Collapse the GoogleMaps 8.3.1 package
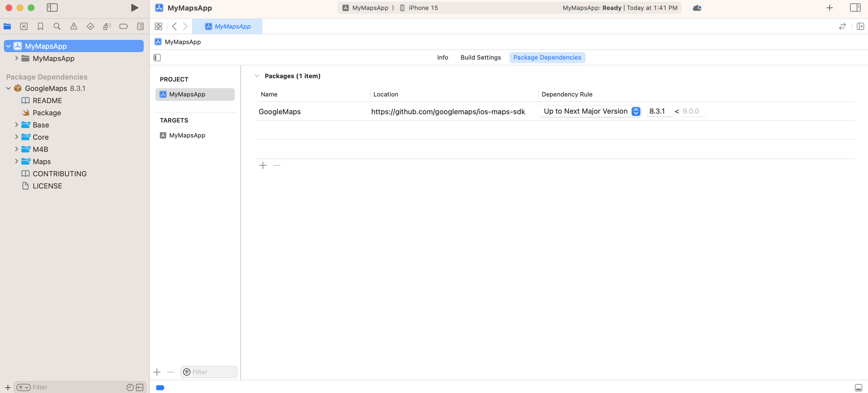This screenshot has width=868, height=393. pos(8,88)
